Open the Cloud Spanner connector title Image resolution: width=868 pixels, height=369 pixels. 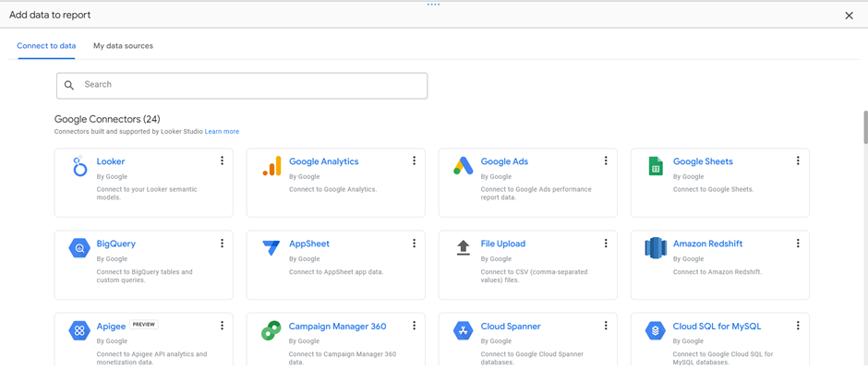click(x=511, y=327)
